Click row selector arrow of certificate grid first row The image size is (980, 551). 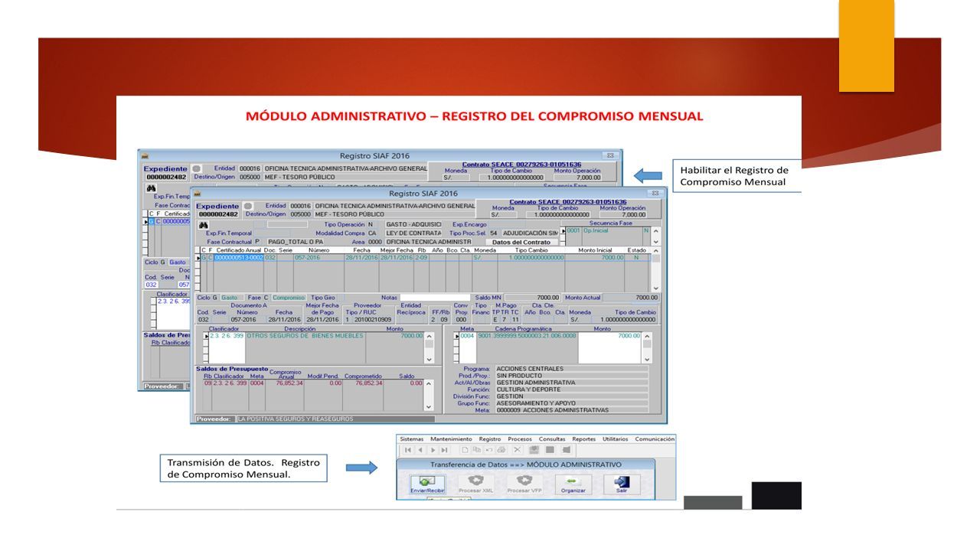198,258
